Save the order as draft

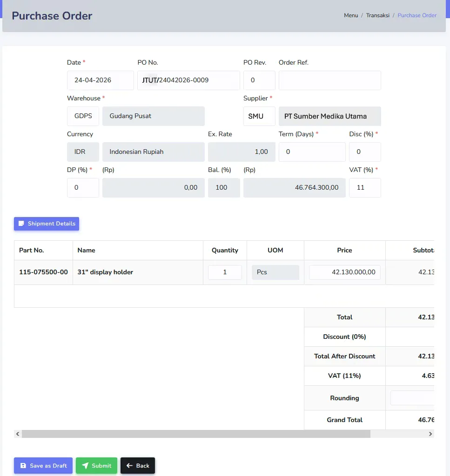click(43, 466)
